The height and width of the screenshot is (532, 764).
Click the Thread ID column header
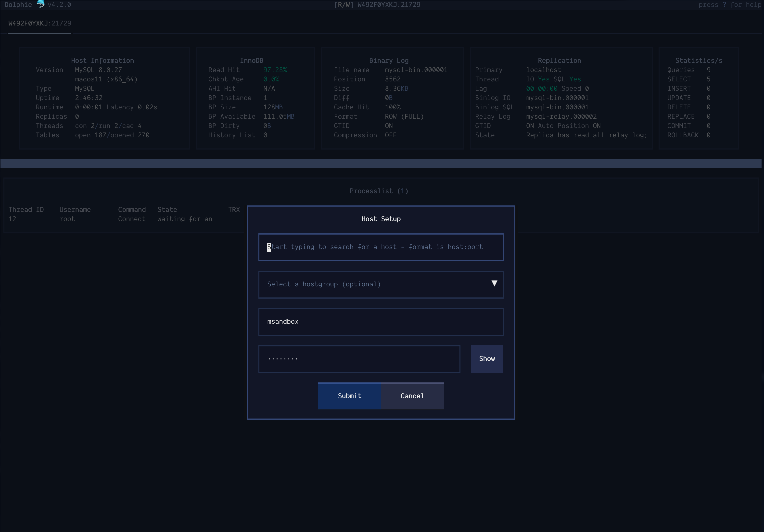tap(26, 210)
